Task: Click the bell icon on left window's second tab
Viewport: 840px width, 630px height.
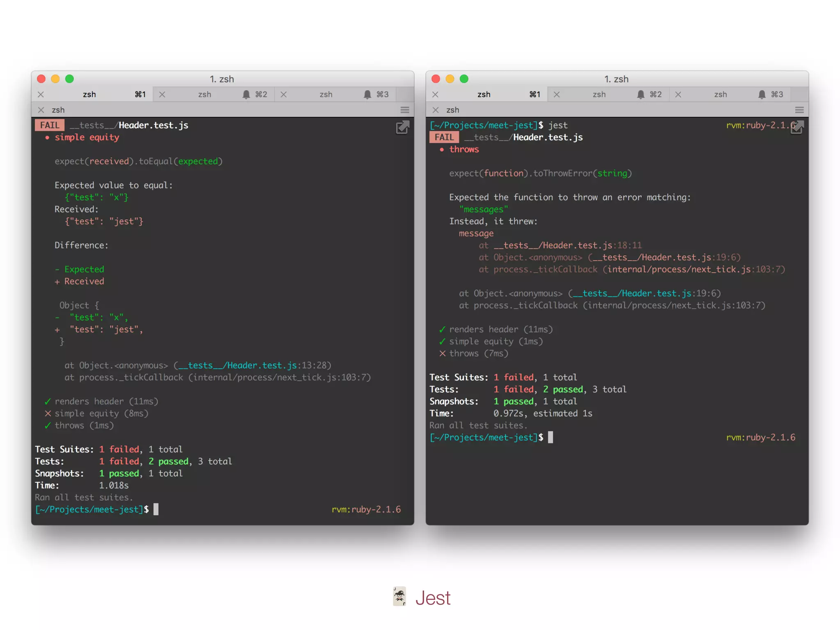Action: (246, 95)
